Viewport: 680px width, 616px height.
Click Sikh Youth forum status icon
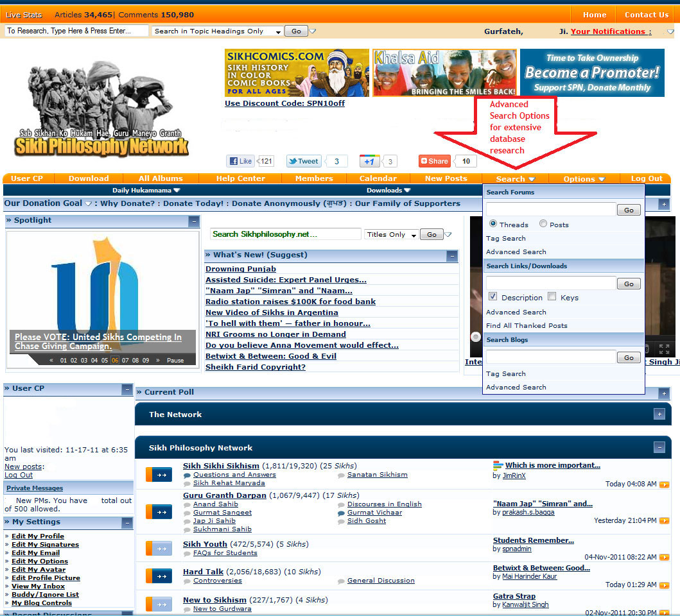(x=159, y=549)
